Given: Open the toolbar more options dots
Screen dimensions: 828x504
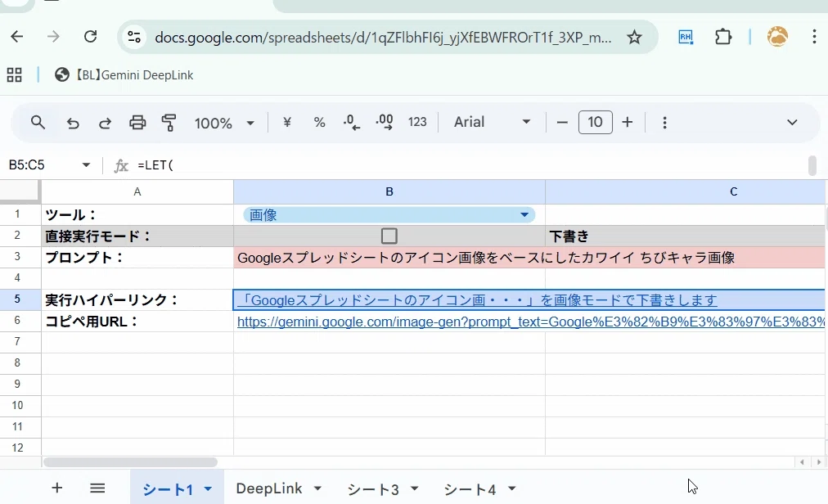Looking at the screenshot, I should point(664,123).
